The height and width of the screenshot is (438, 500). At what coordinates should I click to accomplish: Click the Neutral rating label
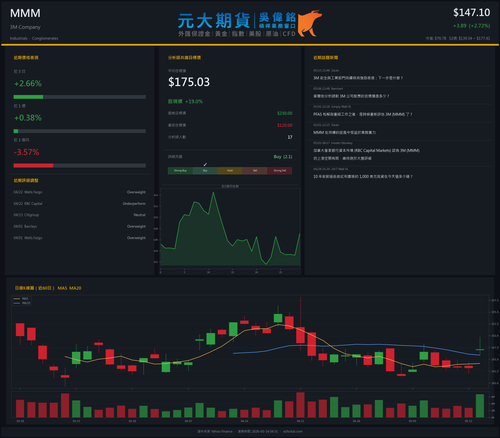139,215
